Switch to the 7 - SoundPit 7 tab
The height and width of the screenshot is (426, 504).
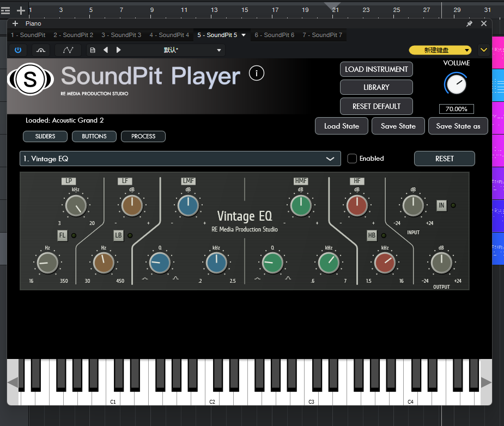pyautogui.click(x=322, y=35)
